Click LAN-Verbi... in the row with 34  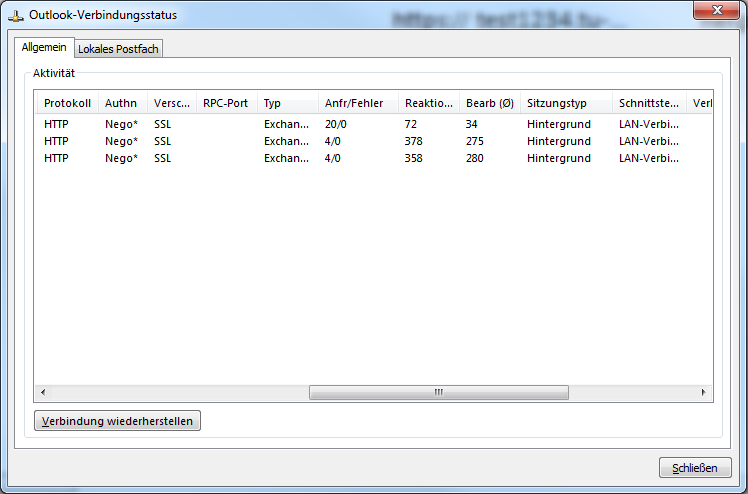point(649,124)
